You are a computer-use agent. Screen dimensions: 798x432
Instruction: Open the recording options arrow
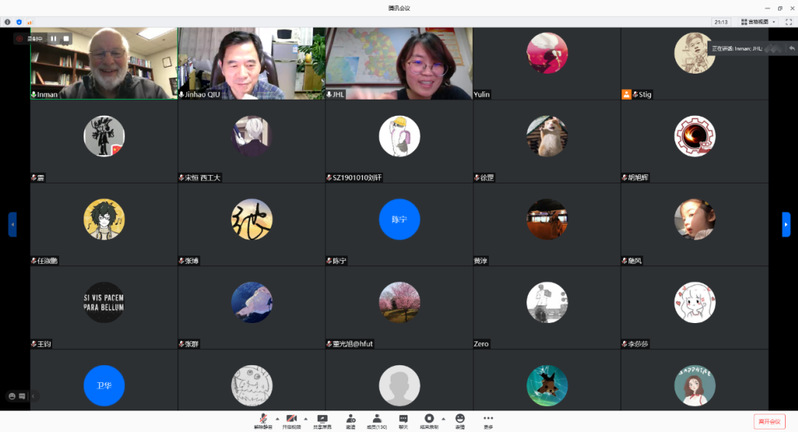tap(443, 418)
